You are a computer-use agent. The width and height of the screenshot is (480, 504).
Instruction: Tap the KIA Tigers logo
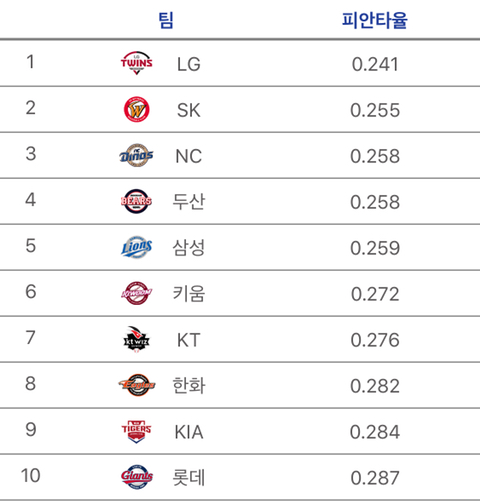pyautogui.click(x=136, y=431)
